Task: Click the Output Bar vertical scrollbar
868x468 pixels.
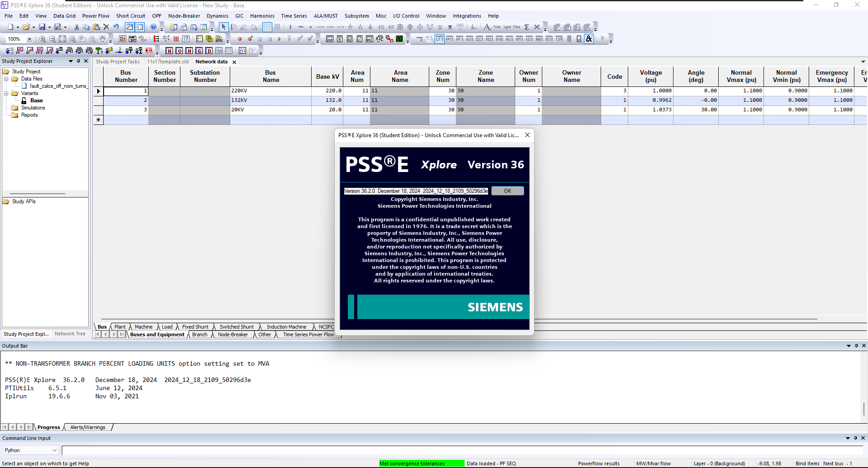Action: tap(863, 409)
